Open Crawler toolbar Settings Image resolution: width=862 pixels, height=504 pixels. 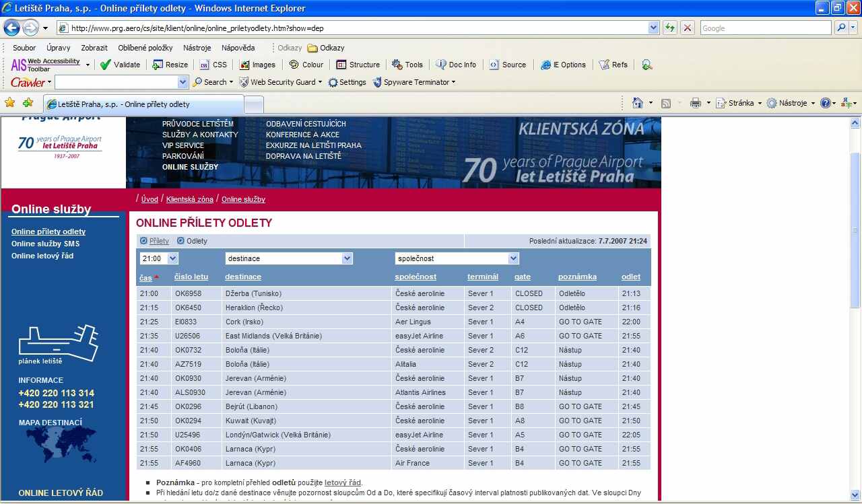347,82
